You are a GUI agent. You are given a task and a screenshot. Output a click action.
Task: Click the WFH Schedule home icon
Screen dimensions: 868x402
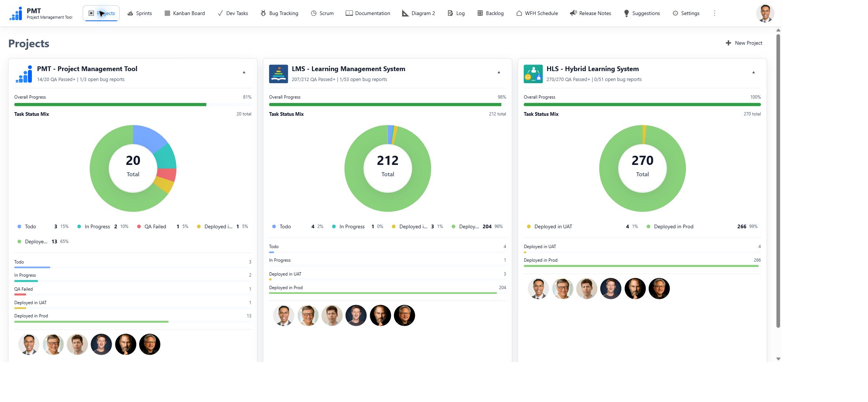tap(519, 13)
